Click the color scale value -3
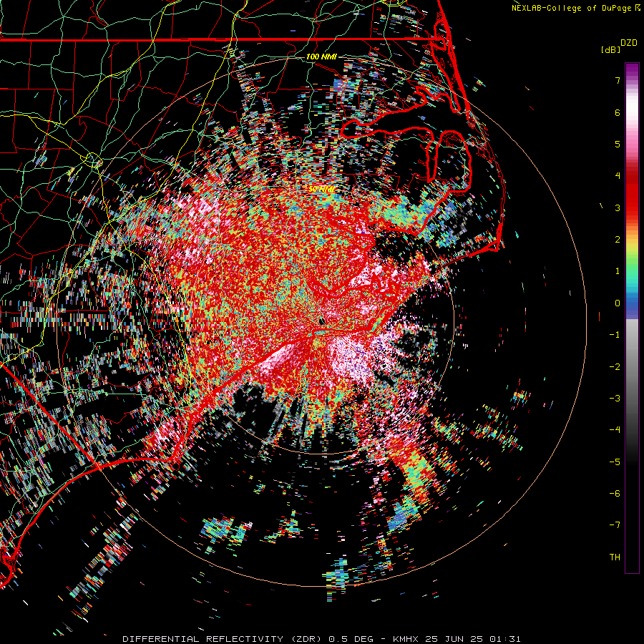Image resolution: width=644 pixels, height=644 pixels. (x=615, y=399)
